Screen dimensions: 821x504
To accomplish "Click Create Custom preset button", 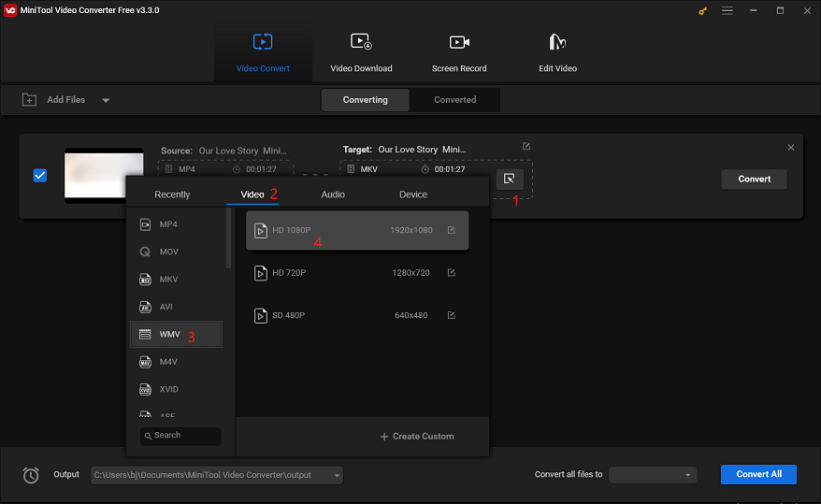I will click(417, 436).
